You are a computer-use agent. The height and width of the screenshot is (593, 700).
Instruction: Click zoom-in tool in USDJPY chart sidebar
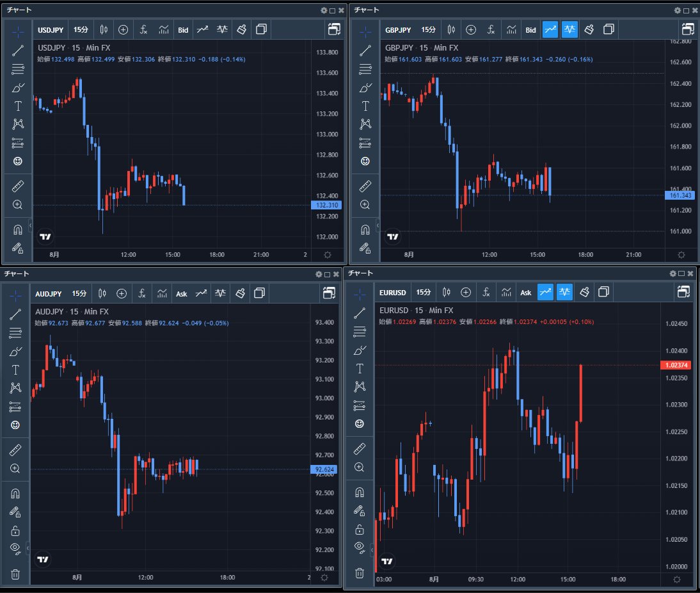pyautogui.click(x=18, y=205)
